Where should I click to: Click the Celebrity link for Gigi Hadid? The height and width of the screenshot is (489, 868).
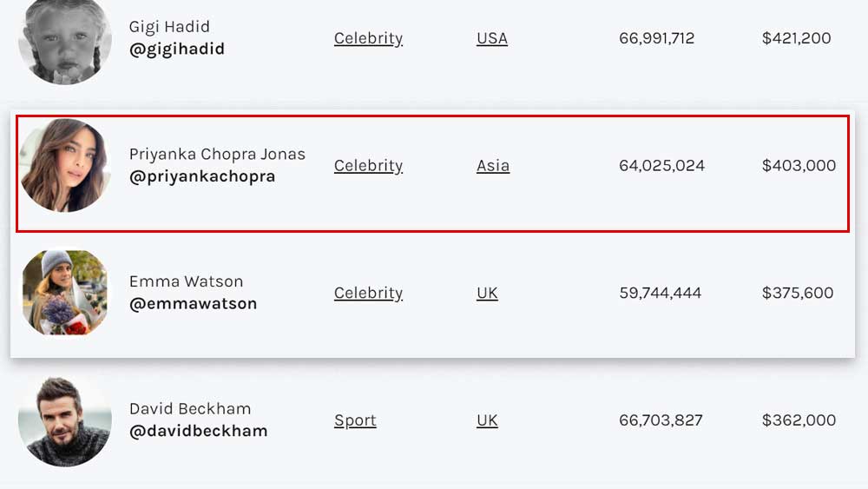368,38
